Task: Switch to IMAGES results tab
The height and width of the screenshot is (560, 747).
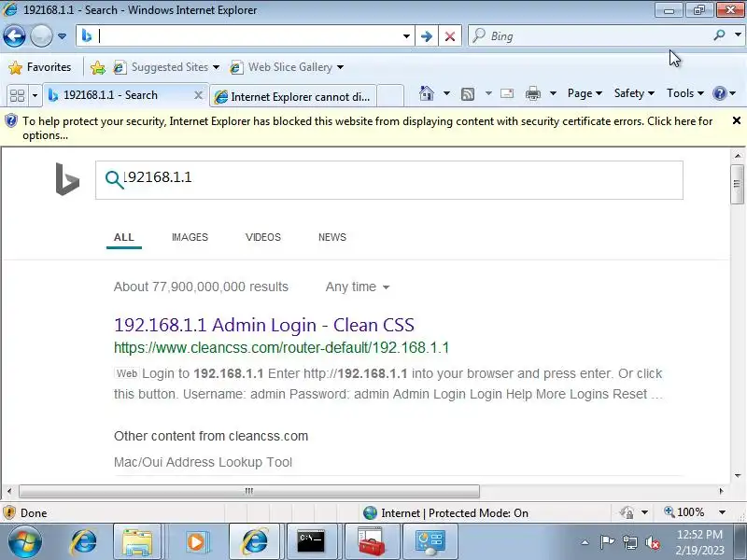Action: 190,237
